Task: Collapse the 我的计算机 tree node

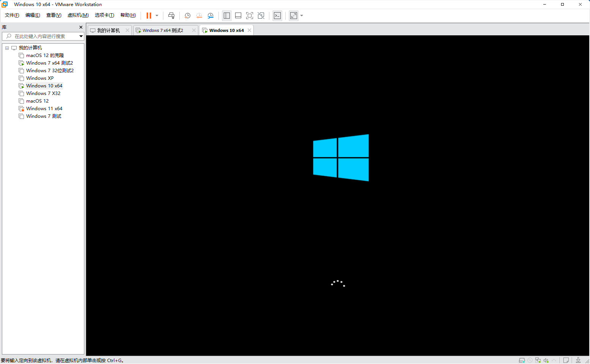Action: [7, 48]
